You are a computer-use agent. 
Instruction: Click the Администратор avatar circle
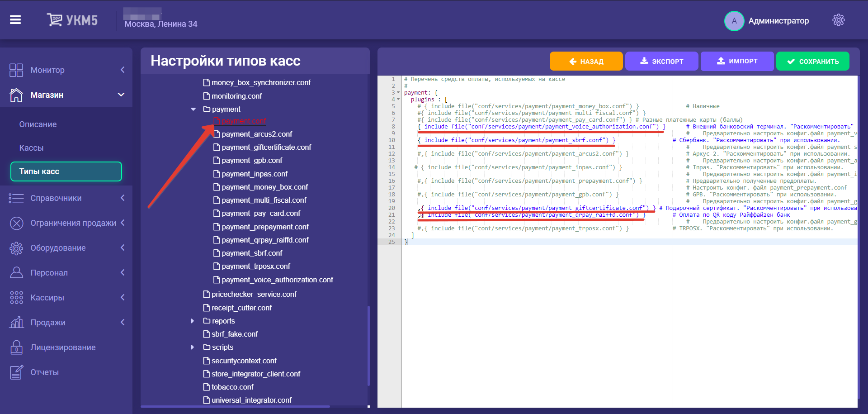point(734,21)
